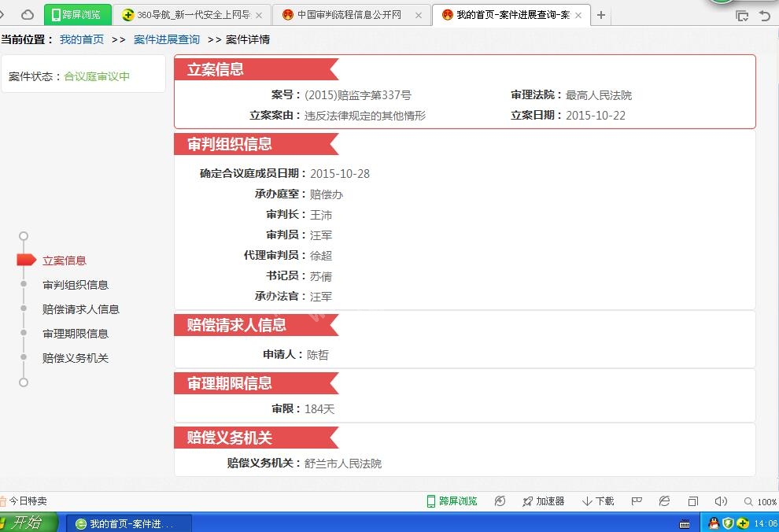The image size is (779, 532).
Task: Mute page sound with the speaker icon
Action: pyautogui.click(x=720, y=501)
